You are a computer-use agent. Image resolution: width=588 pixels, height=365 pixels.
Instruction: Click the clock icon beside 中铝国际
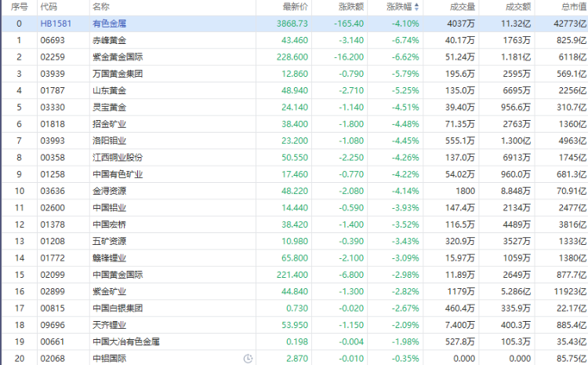tap(248, 358)
